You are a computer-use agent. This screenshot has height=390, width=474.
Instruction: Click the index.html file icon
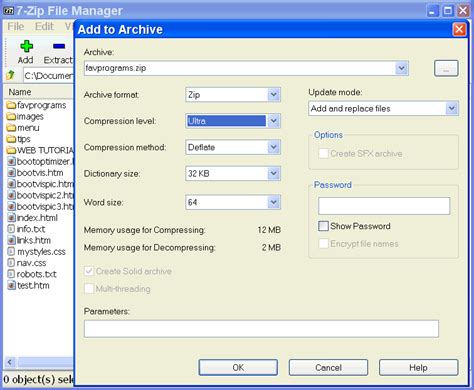pos(11,218)
